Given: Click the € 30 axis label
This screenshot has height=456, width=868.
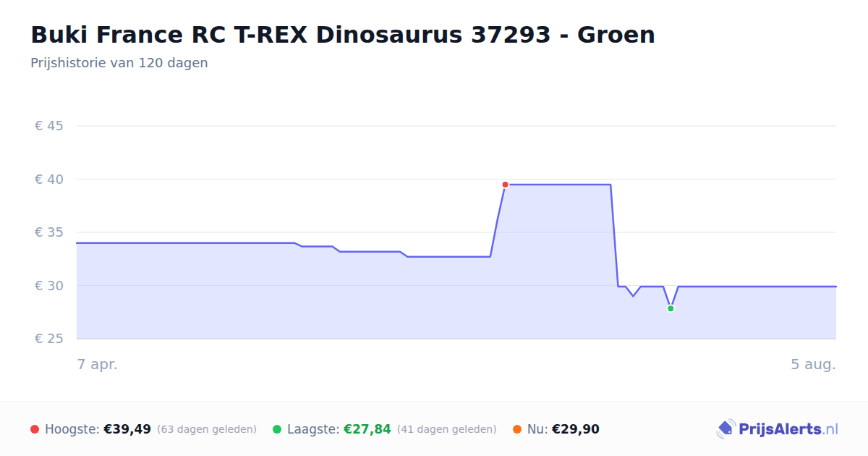Looking at the screenshot, I should pyautogui.click(x=49, y=285).
